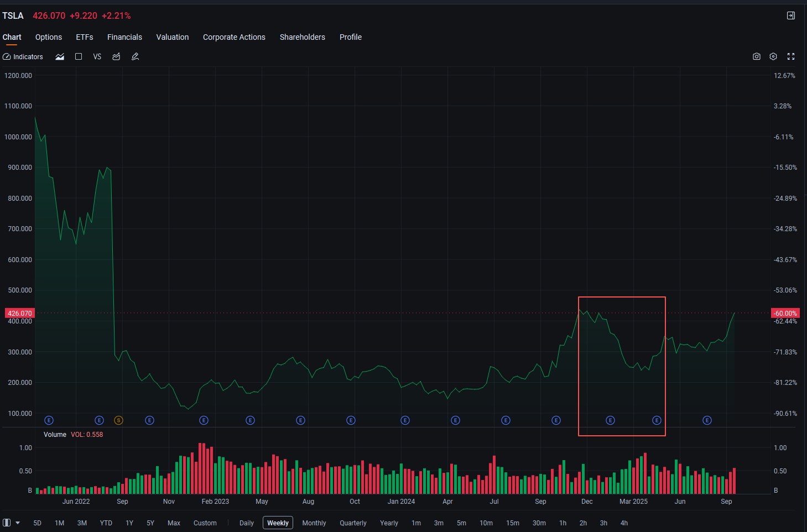The height and width of the screenshot is (532, 807).
Task: Open the Custom date range picker
Action: tap(205, 523)
